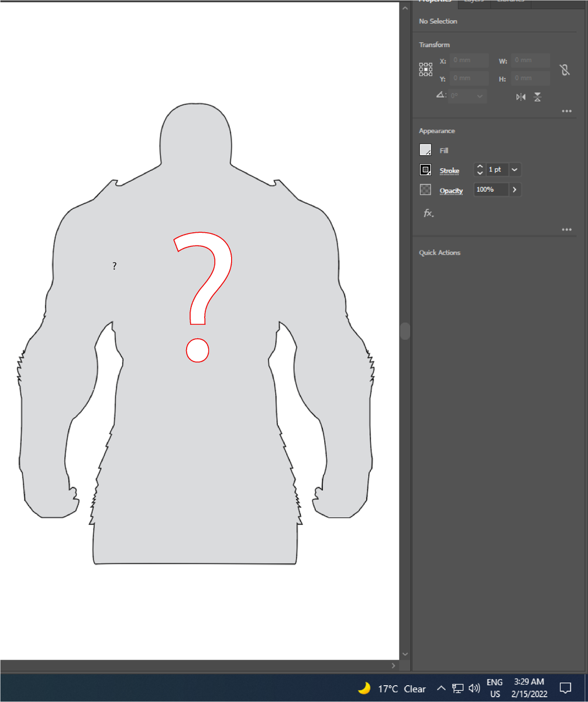This screenshot has width=588, height=702.
Task: Open the fx effects menu
Action: [428, 214]
